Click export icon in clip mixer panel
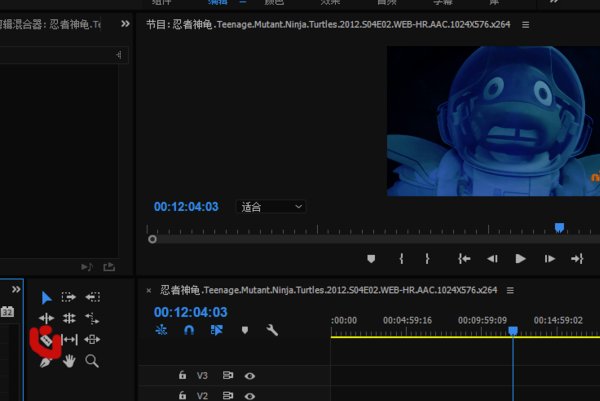 point(109,267)
